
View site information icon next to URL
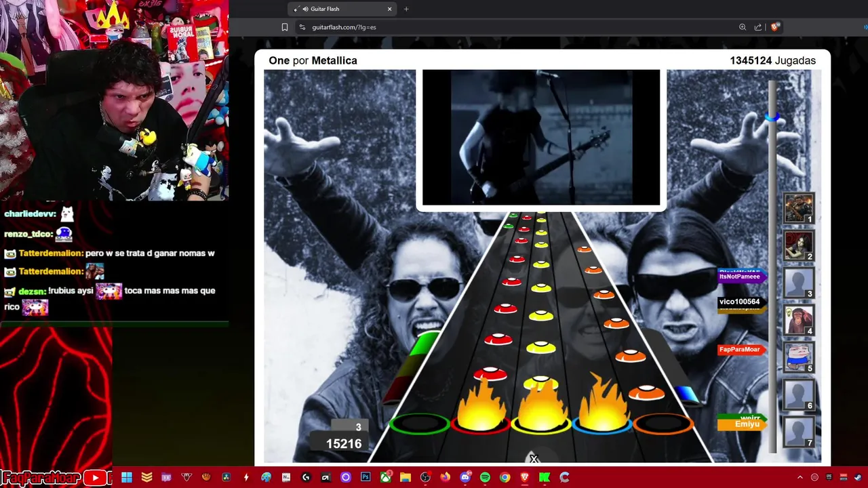[302, 27]
